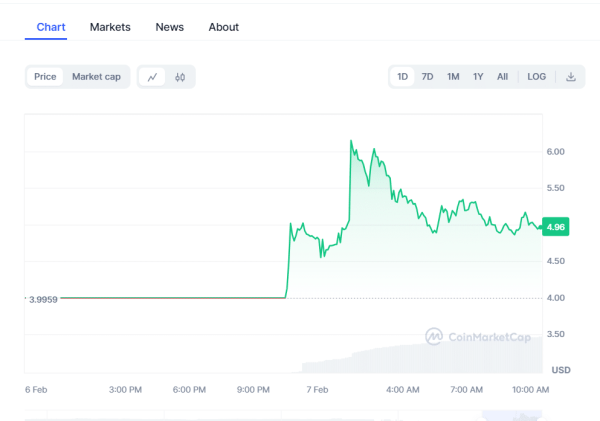
Task: Open the Chart tab
Action: pyautogui.click(x=51, y=27)
